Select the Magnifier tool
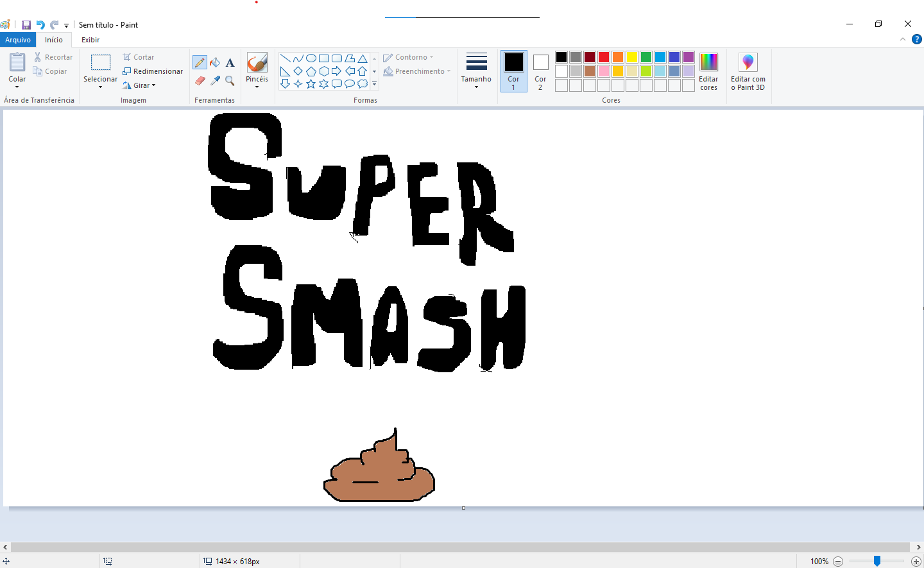924x568 pixels. pos(230,81)
